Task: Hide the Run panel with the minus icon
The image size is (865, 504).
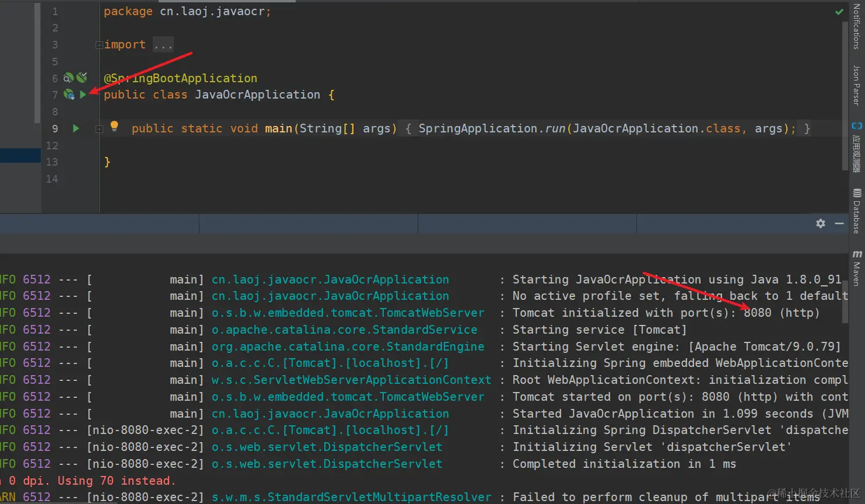Action: coord(839,223)
